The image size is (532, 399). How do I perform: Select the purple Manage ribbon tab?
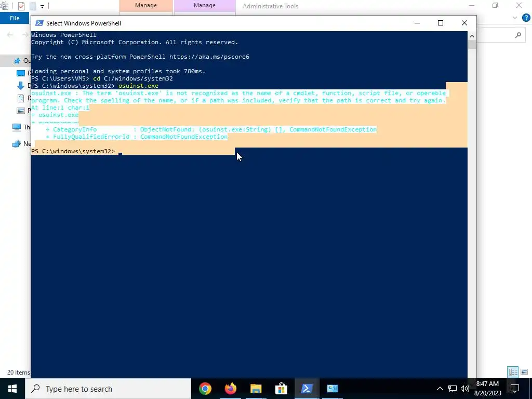click(x=205, y=6)
